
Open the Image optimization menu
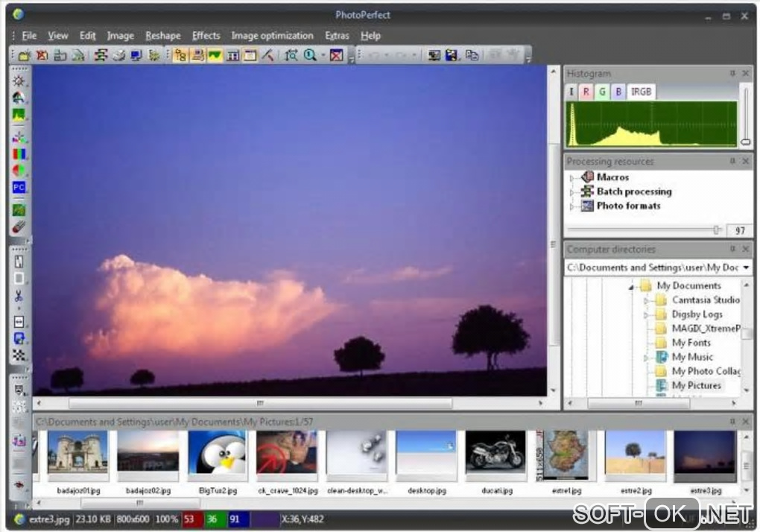pyautogui.click(x=273, y=36)
